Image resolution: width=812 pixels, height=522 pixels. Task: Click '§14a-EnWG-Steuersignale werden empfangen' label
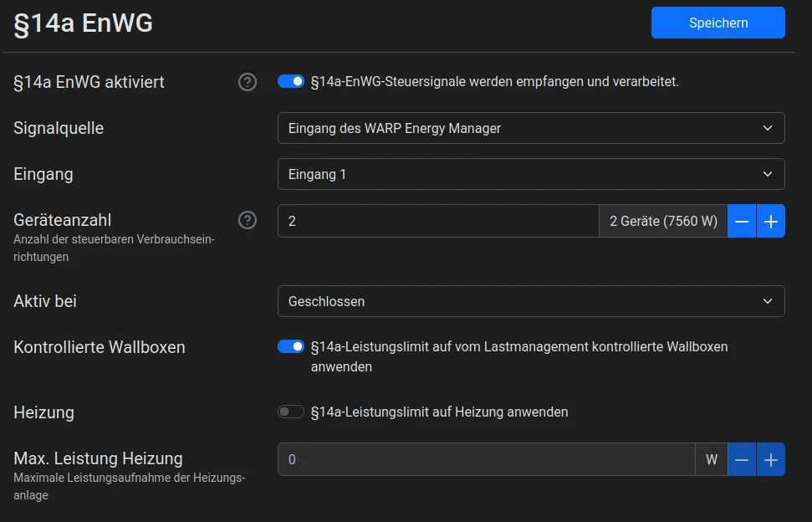pyautogui.click(x=494, y=82)
